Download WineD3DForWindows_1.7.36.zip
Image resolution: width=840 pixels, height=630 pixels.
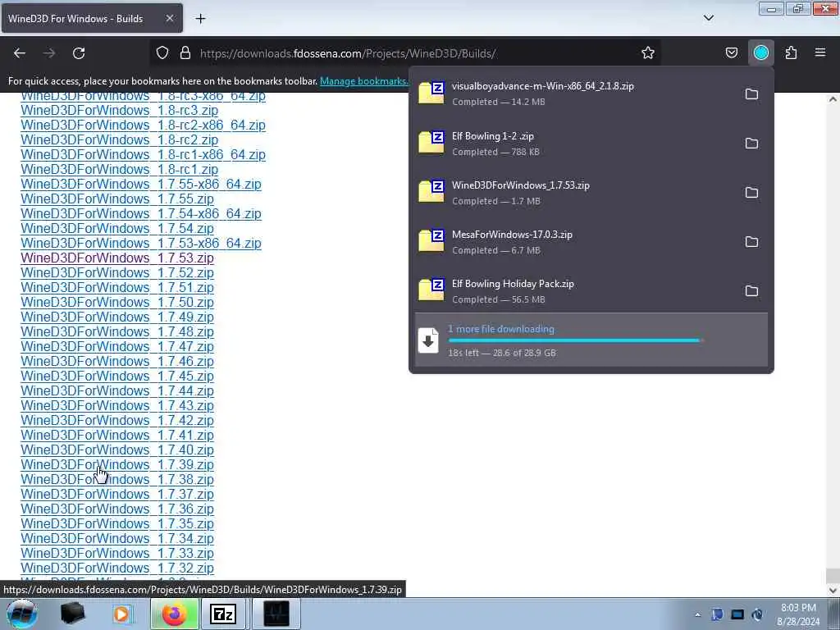point(116,509)
